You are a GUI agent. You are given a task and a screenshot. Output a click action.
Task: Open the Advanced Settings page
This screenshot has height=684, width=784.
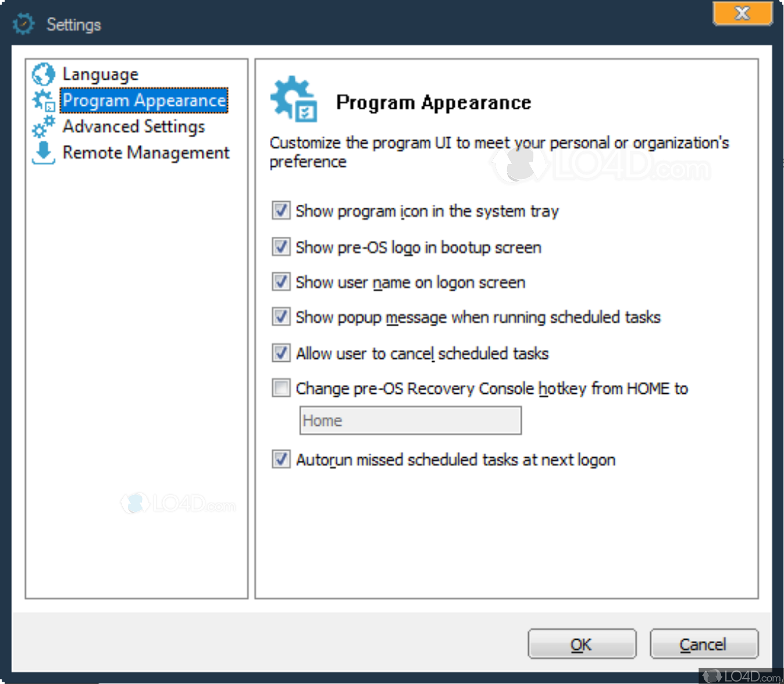point(134,126)
